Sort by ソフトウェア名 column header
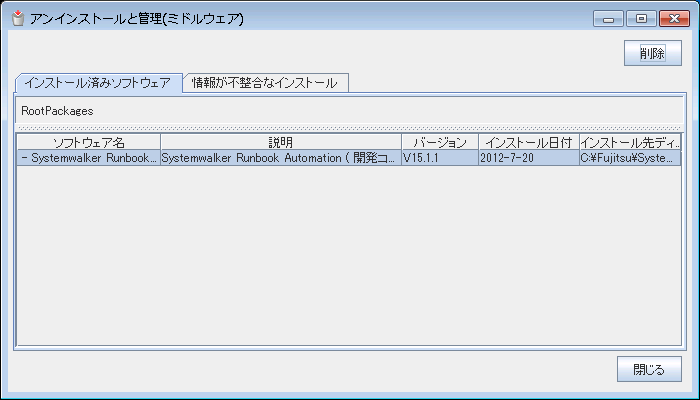 [x=89, y=142]
